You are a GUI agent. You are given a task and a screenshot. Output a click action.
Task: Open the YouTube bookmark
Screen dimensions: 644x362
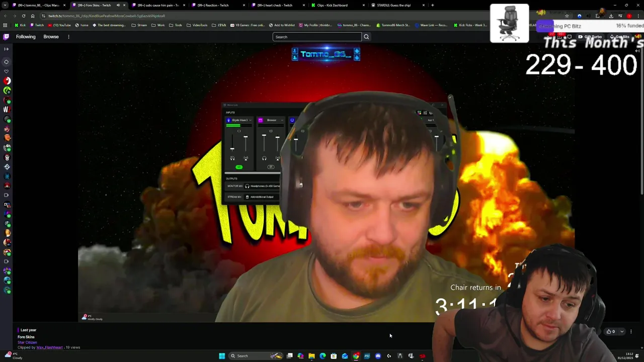(59, 25)
